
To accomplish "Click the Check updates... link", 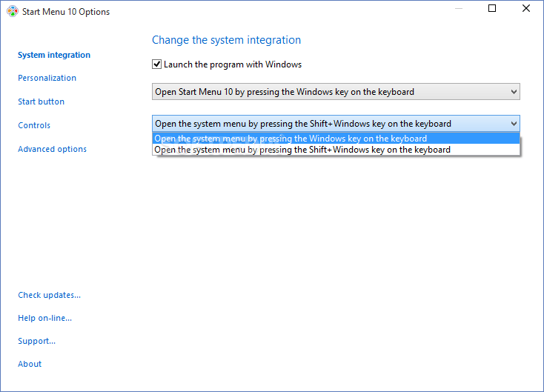I will (49, 295).
